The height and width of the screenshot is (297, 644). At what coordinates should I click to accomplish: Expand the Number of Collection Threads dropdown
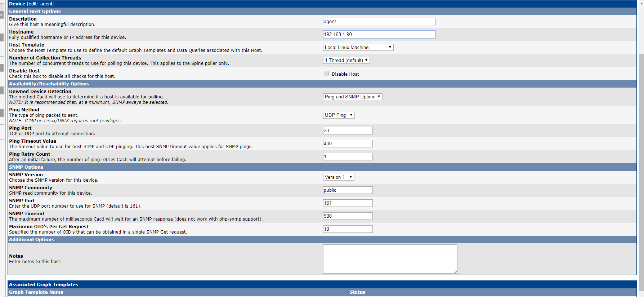coord(346,61)
